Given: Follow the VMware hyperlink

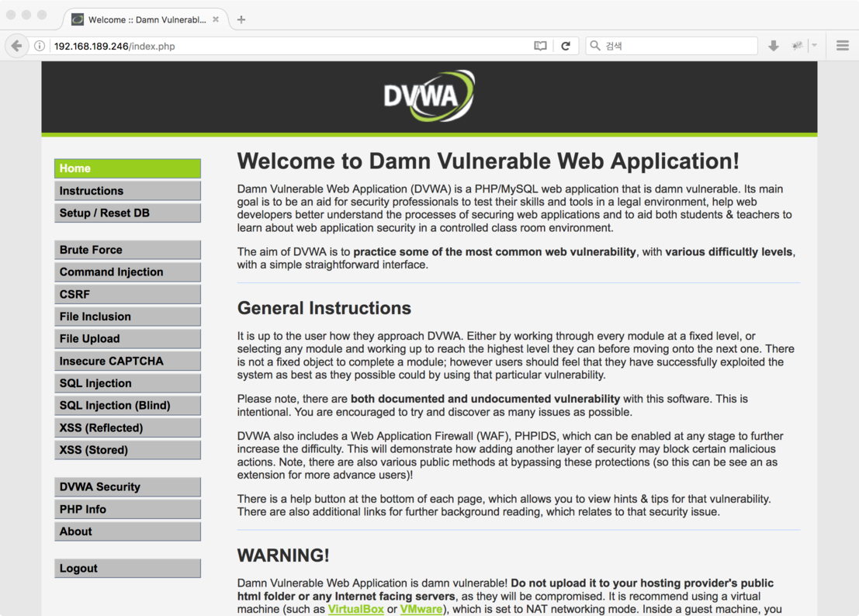Looking at the screenshot, I should 421,609.
